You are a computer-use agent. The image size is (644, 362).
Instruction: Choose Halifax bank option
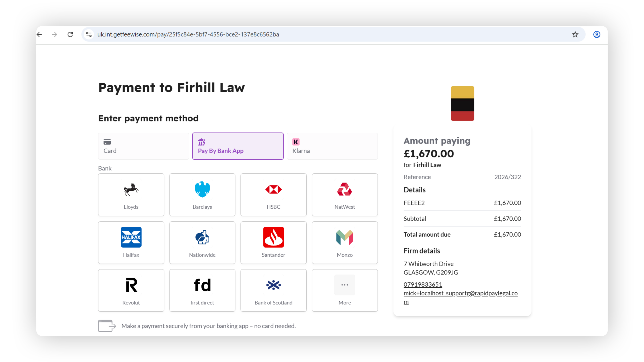coord(131,242)
